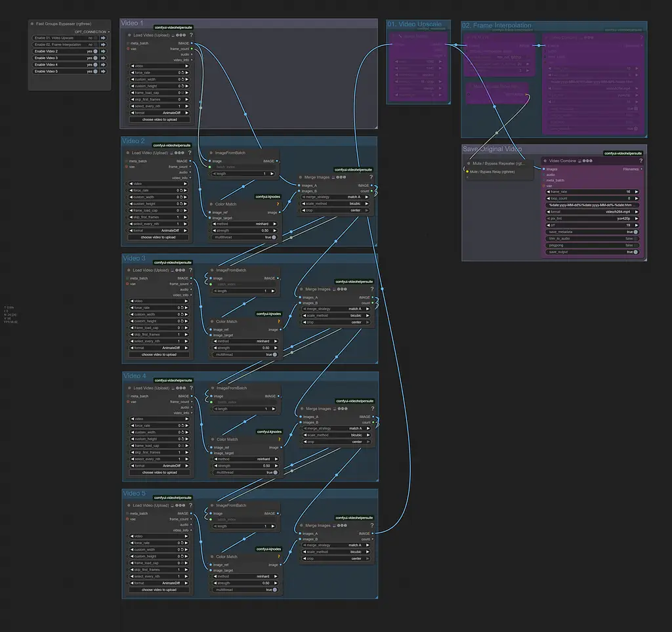
Task: Select the Video 1 group title
Action: (x=132, y=23)
